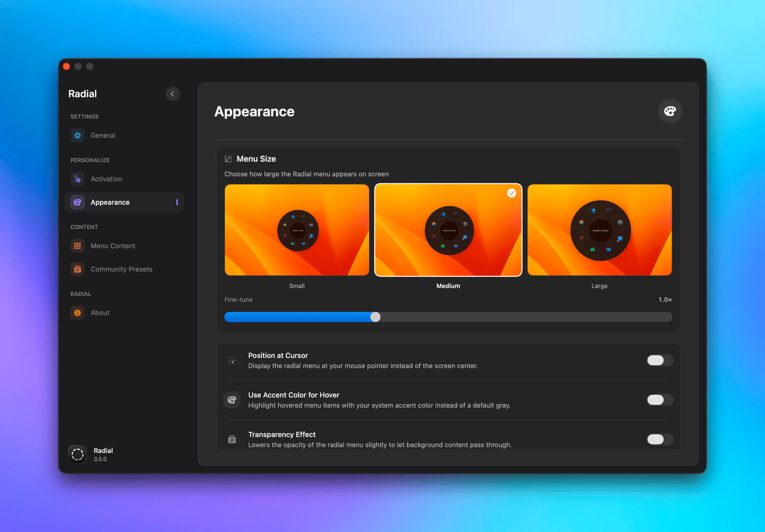Open the Community Presets page
Viewport: 765px width, 532px height.
pos(121,269)
